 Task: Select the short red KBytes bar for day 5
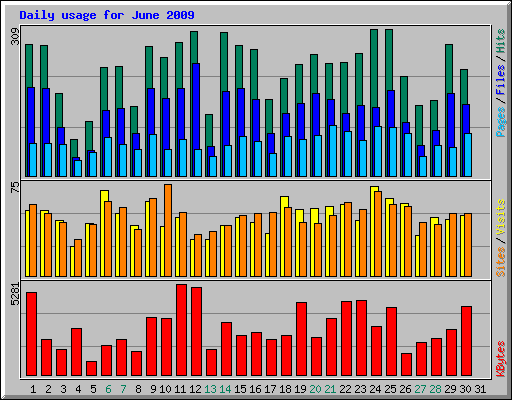point(91,368)
